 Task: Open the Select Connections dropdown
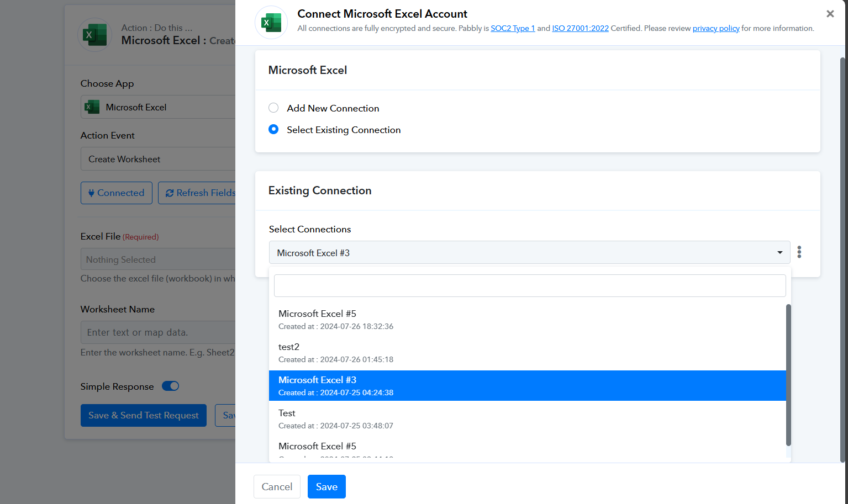tap(529, 252)
